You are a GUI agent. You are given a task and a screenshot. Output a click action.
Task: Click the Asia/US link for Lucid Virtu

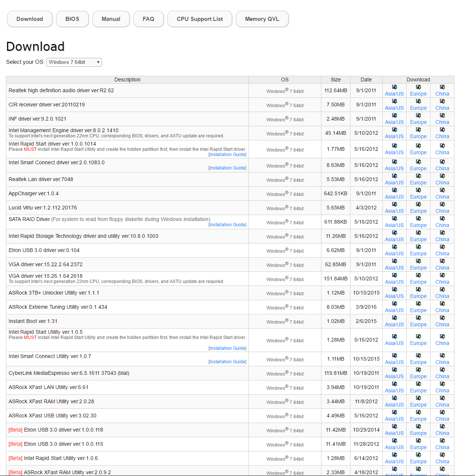click(394, 211)
